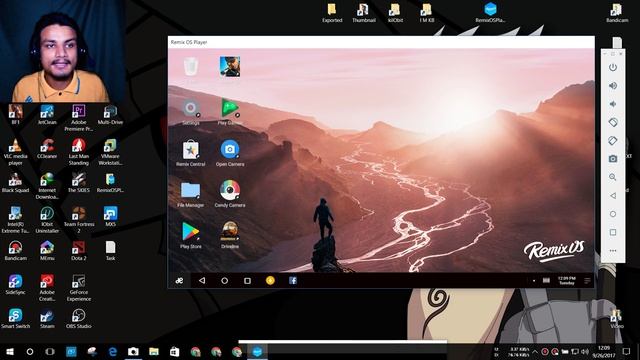Open the Trash icon on Remix OS desktop

pos(191,67)
